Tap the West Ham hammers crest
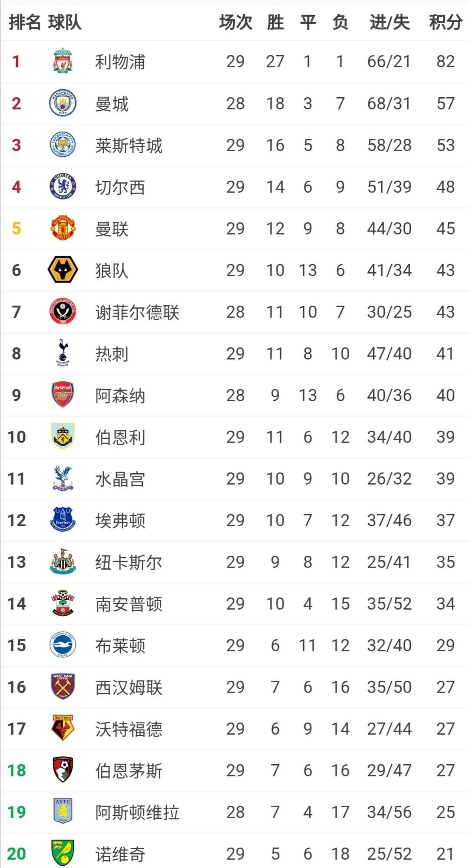Viewport: 469px width, 868px height. click(x=63, y=686)
